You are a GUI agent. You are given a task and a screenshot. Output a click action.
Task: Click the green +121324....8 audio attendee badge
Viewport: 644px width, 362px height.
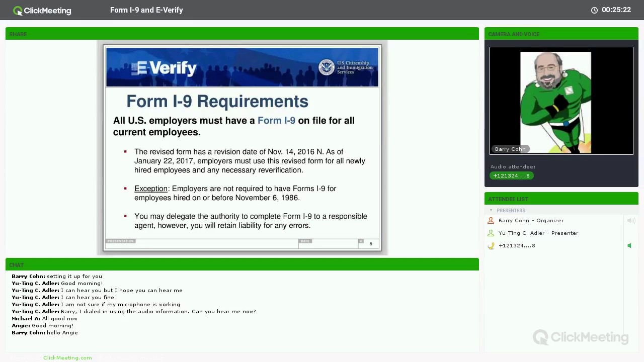pos(512,175)
